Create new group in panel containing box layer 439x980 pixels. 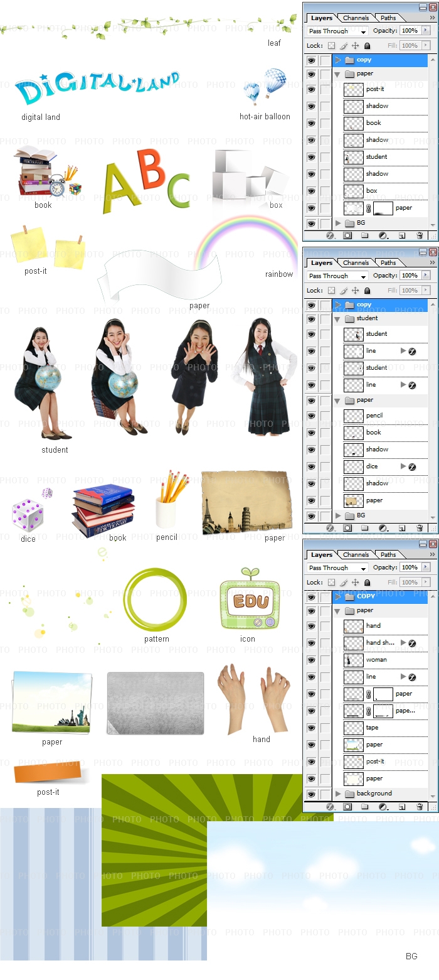[365, 236]
